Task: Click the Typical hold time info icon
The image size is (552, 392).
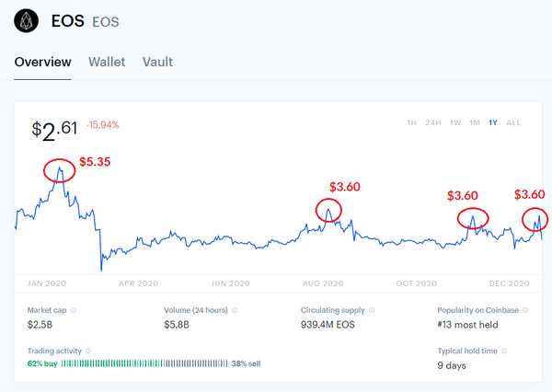Action: 502,351
